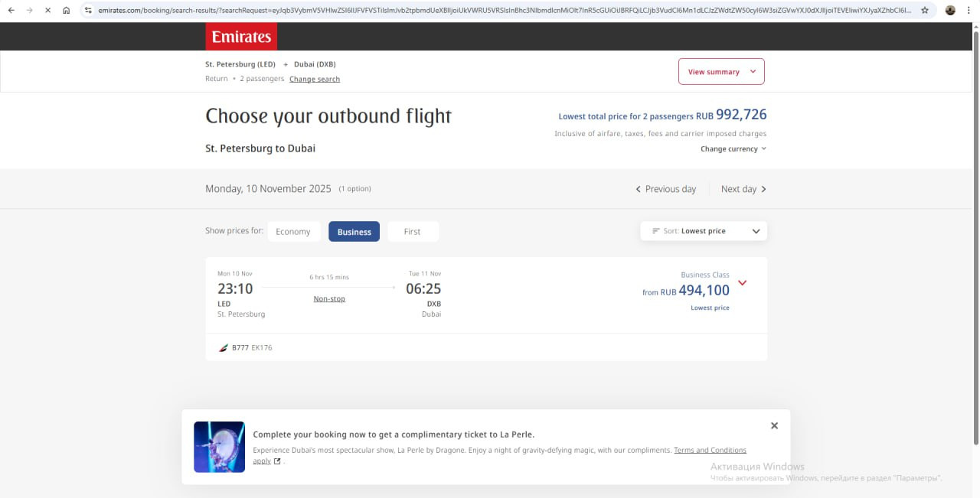Open View summary dropdown

(721, 72)
